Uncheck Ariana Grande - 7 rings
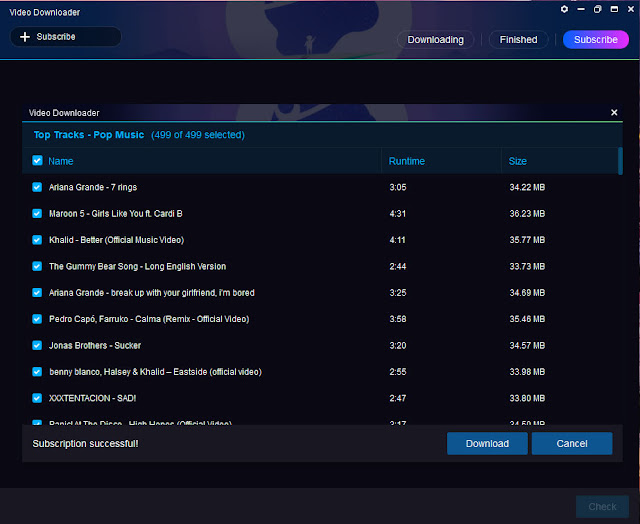This screenshot has height=524, width=640. (37, 187)
